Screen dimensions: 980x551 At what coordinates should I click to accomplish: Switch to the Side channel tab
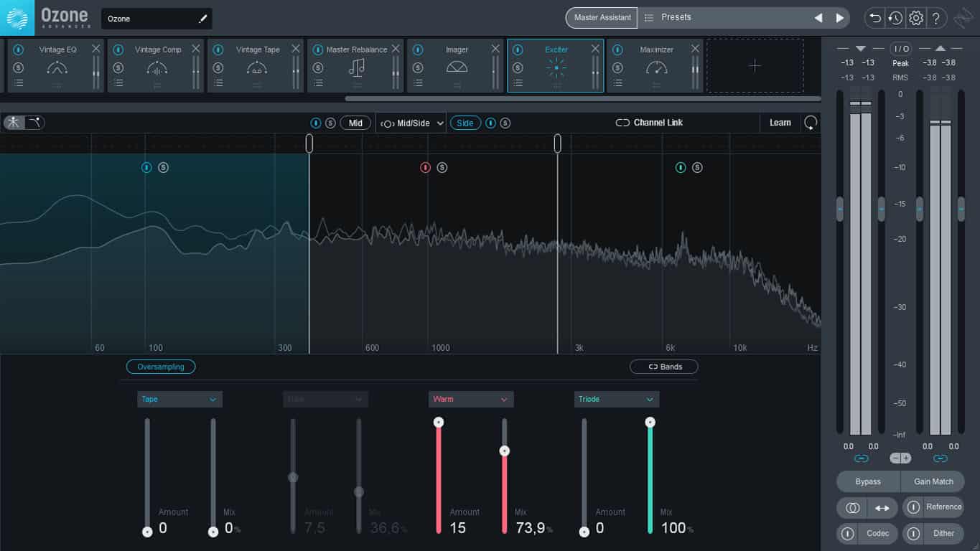[465, 123]
